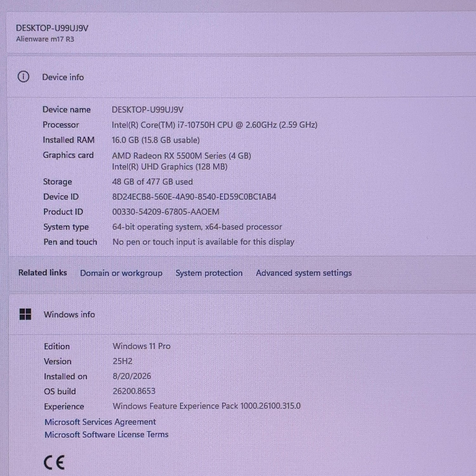Image resolution: width=476 pixels, height=476 pixels.
Task: Open Microsoft Software License Terms
Action: click(x=107, y=434)
